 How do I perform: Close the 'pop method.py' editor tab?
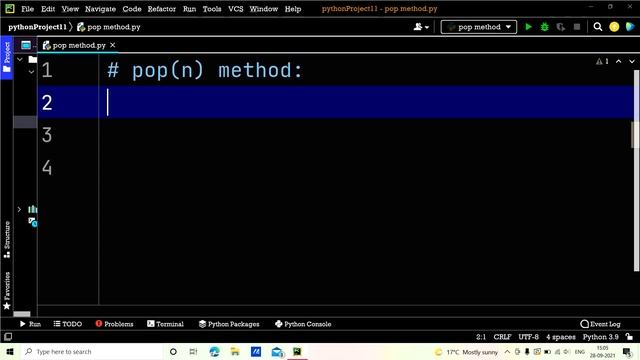113,45
